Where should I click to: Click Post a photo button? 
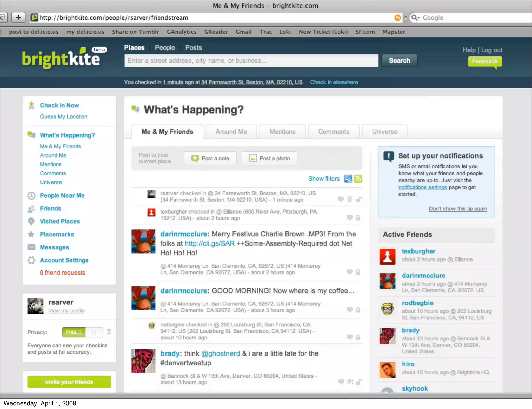point(269,158)
